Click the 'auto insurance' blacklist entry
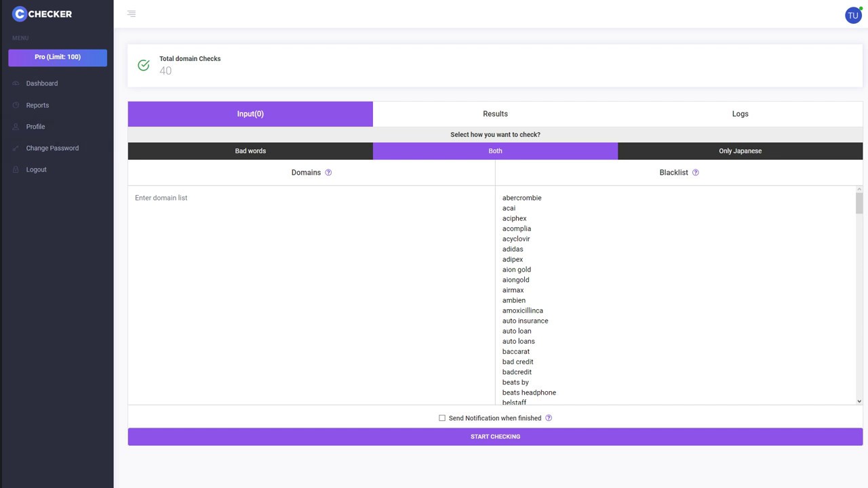The height and width of the screenshot is (488, 868). (x=526, y=321)
